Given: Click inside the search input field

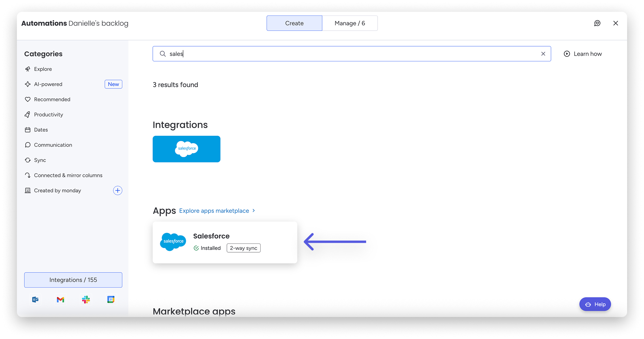Looking at the screenshot, I should pyautogui.click(x=352, y=54).
